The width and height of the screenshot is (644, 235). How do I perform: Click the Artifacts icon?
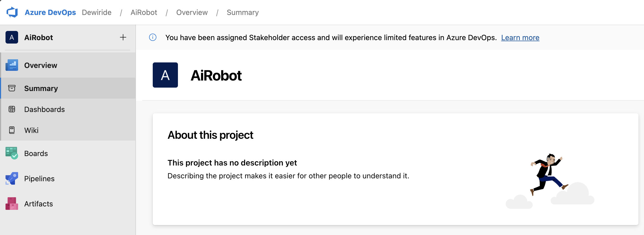[x=12, y=204]
